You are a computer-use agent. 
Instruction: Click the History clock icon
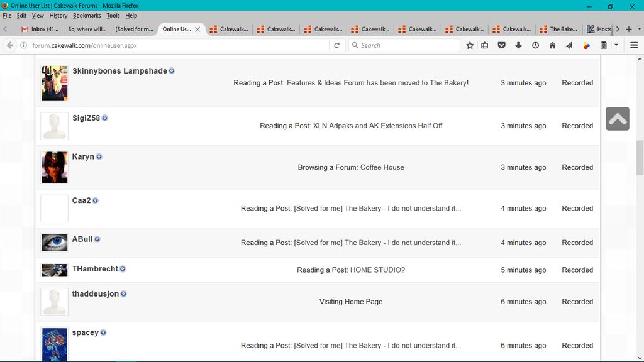click(x=535, y=45)
